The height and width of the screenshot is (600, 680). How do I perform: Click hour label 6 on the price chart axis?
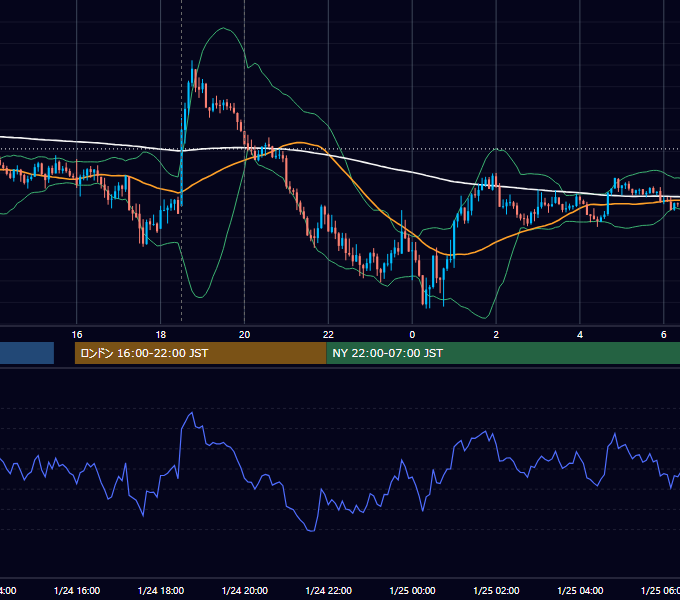click(664, 334)
